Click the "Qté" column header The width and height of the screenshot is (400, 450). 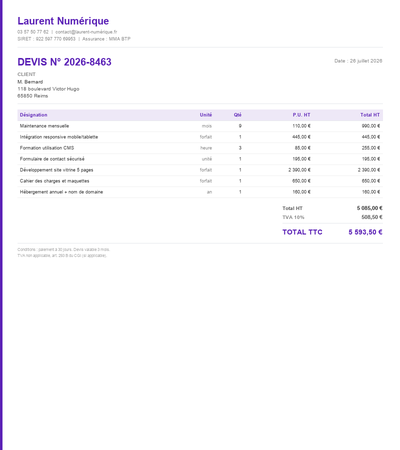pyautogui.click(x=237, y=115)
